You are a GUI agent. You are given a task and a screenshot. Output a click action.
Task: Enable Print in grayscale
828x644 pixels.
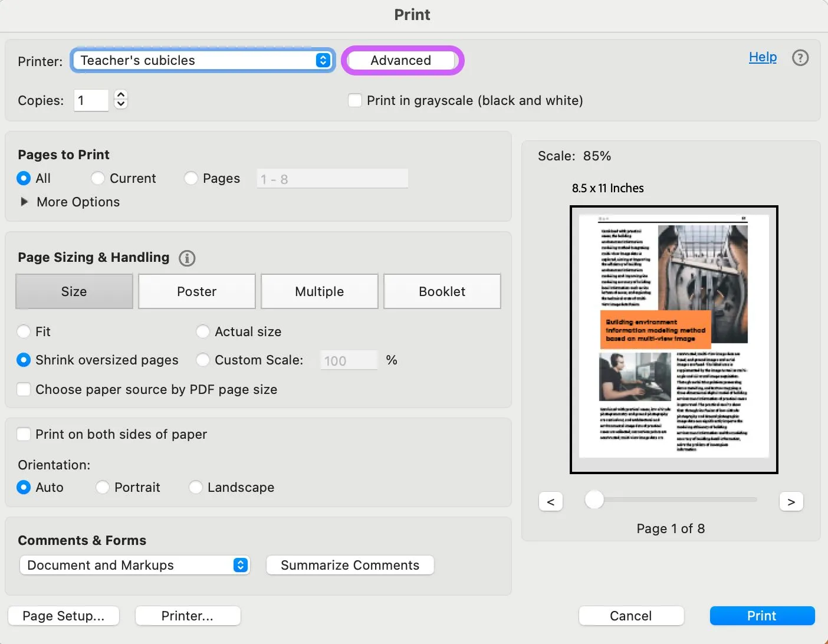click(x=355, y=100)
